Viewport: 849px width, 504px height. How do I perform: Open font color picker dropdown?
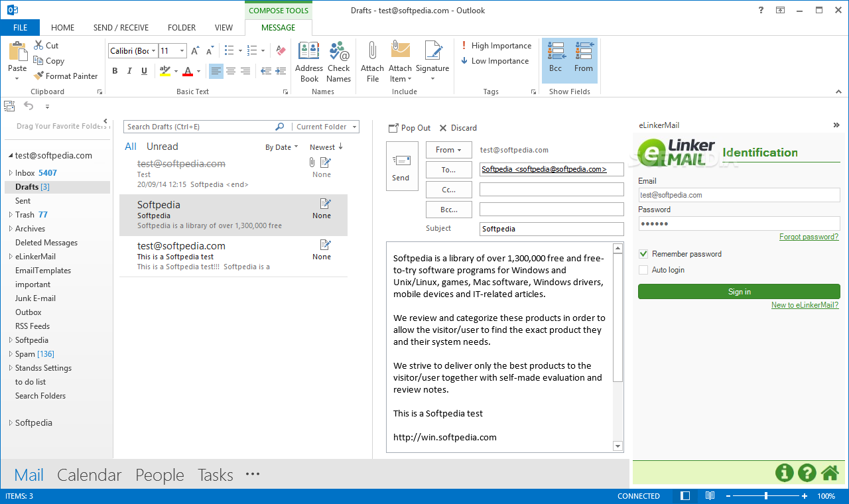199,71
